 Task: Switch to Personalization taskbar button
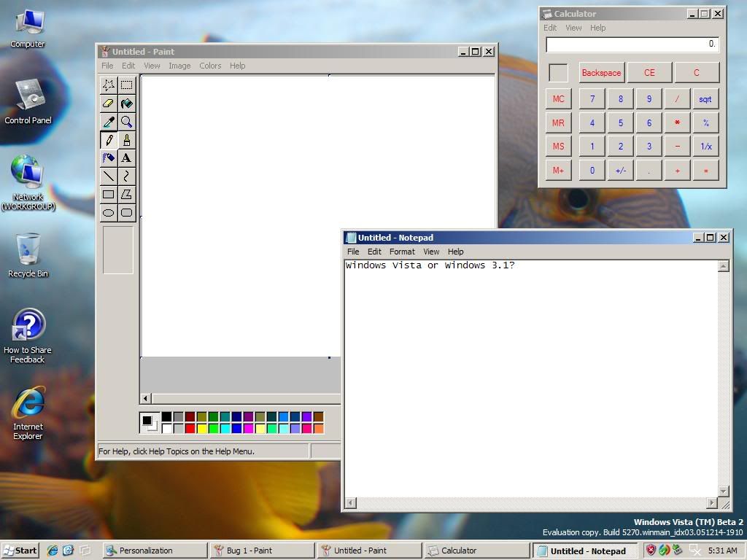[155, 551]
